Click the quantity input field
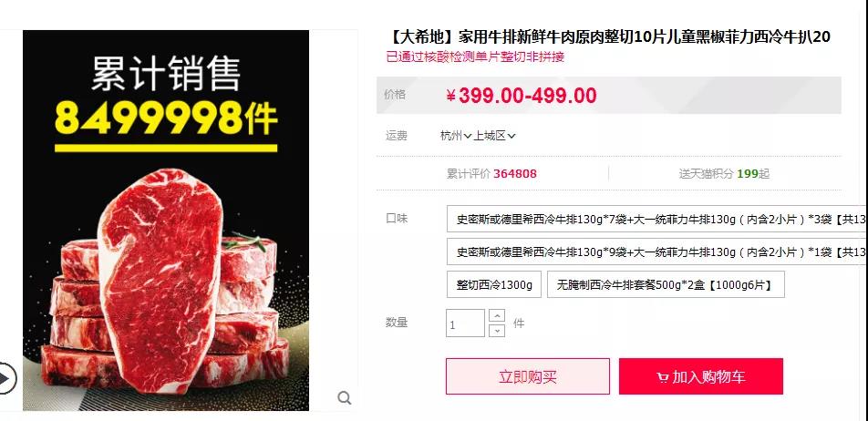This screenshot has width=868, height=421. coord(465,323)
